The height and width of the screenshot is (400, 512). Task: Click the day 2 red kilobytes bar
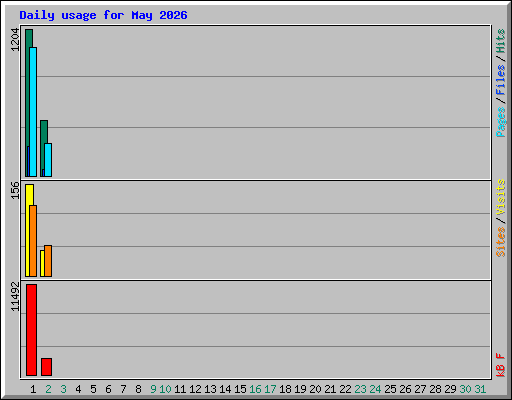pyautogui.click(x=46, y=367)
